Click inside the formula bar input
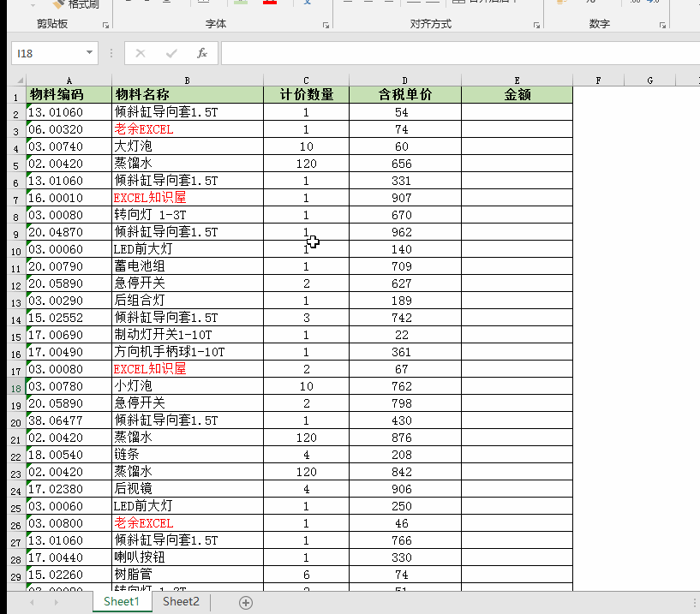This screenshot has width=700, height=614. [460, 54]
